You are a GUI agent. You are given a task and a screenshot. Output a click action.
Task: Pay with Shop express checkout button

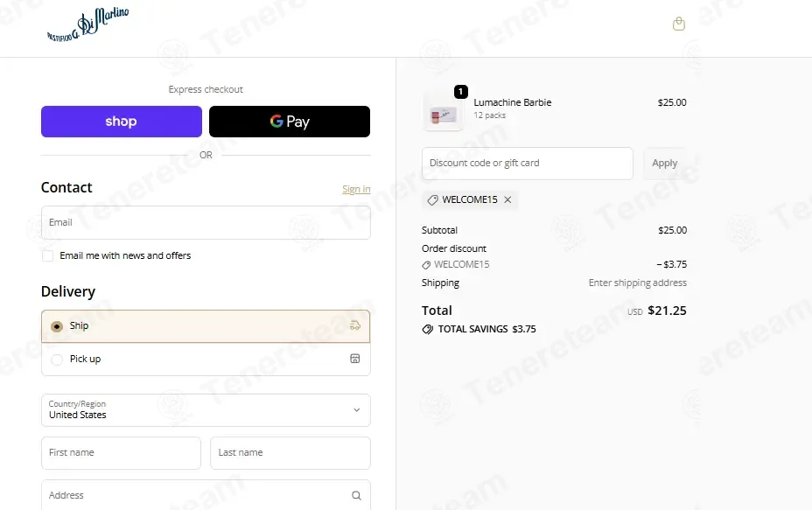click(x=122, y=122)
